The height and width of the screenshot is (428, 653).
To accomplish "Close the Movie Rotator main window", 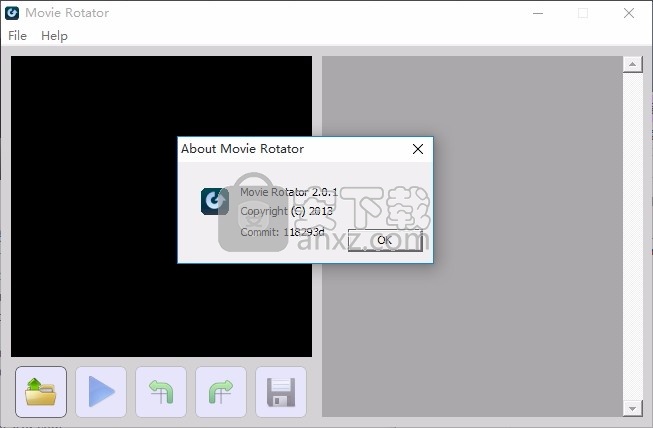I will (x=629, y=13).
